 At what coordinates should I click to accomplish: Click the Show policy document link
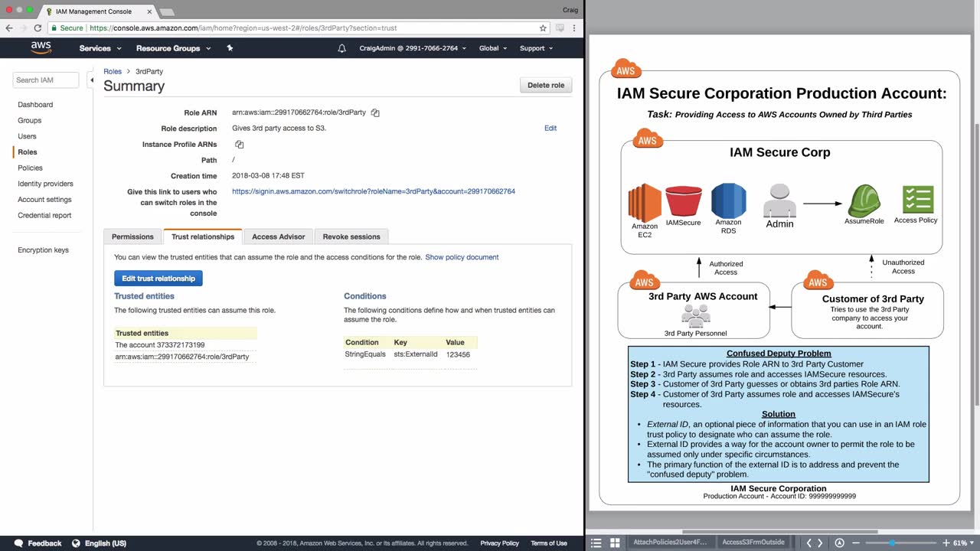point(462,257)
